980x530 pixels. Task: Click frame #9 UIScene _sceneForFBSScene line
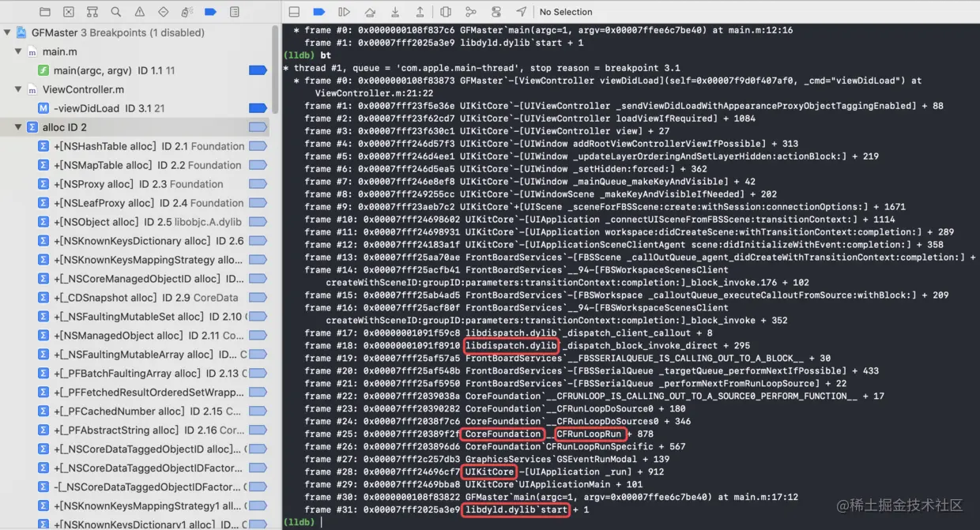[x=605, y=207]
